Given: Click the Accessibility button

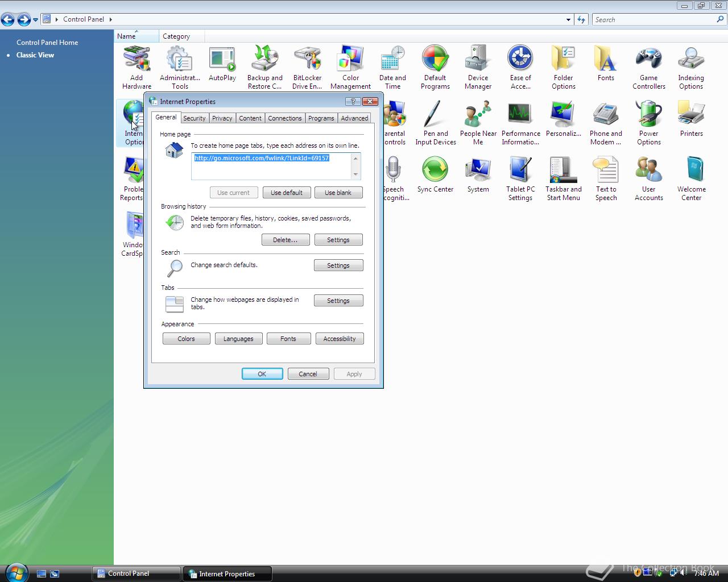Looking at the screenshot, I should [x=340, y=339].
